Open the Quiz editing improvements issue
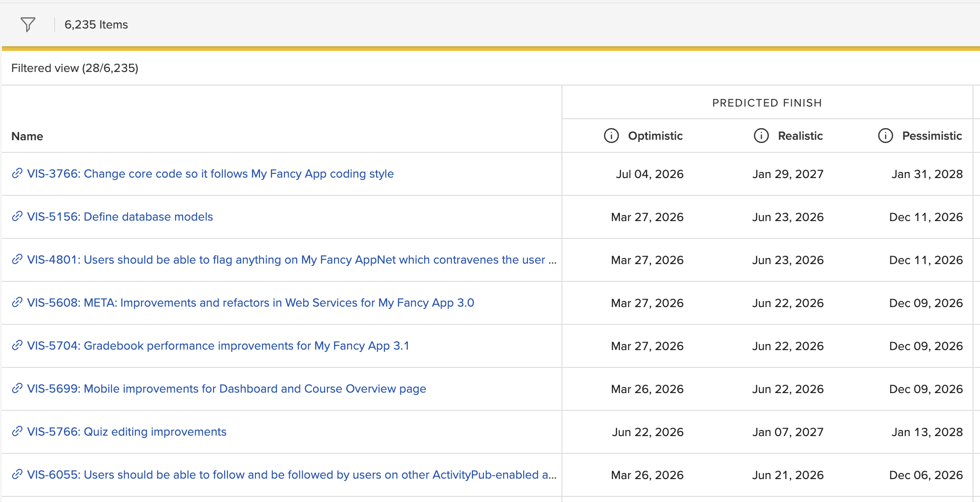The image size is (980, 502). coord(126,431)
